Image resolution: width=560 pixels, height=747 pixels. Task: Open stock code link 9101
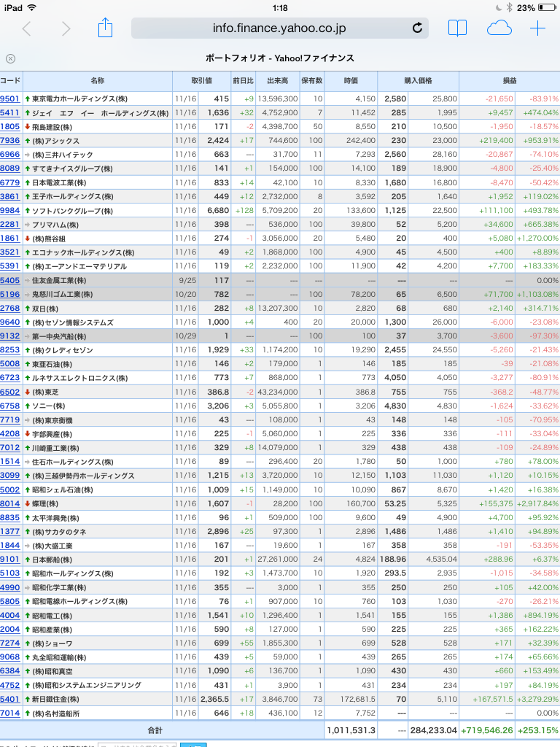(x=10, y=559)
